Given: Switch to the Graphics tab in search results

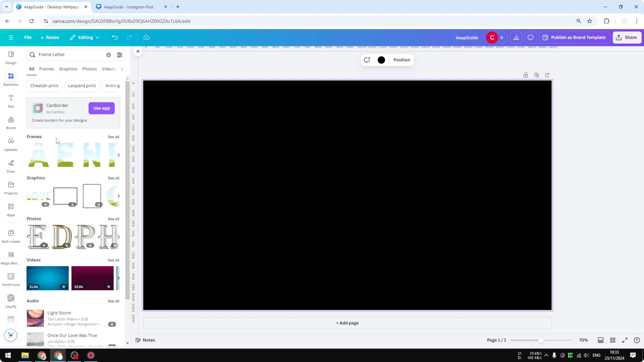Looking at the screenshot, I should coord(68,69).
